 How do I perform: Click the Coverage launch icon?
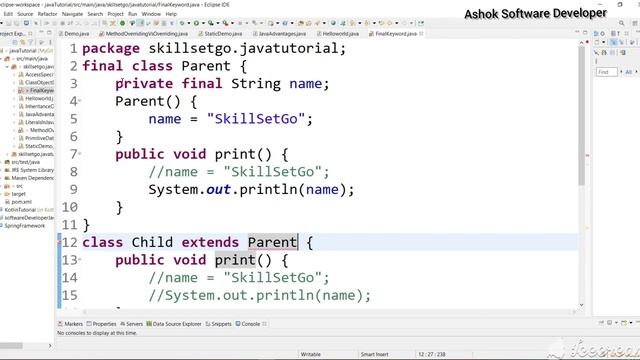pyautogui.click(x=210, y=23)
